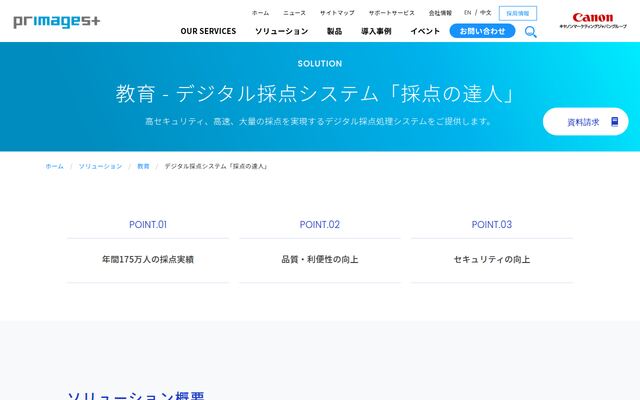This screenshot has width=640, height=400.
Task: Open the 導入事例 menu
Action: tap(376, 31)
